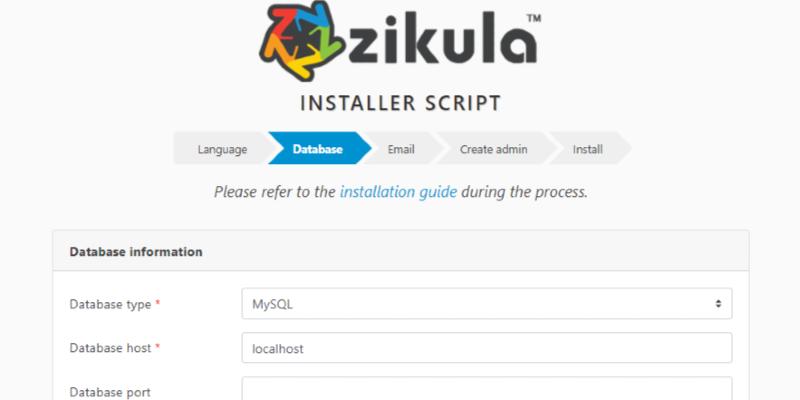
Task: Click the required asterisk beside Database host
Action: coord(158,347)
